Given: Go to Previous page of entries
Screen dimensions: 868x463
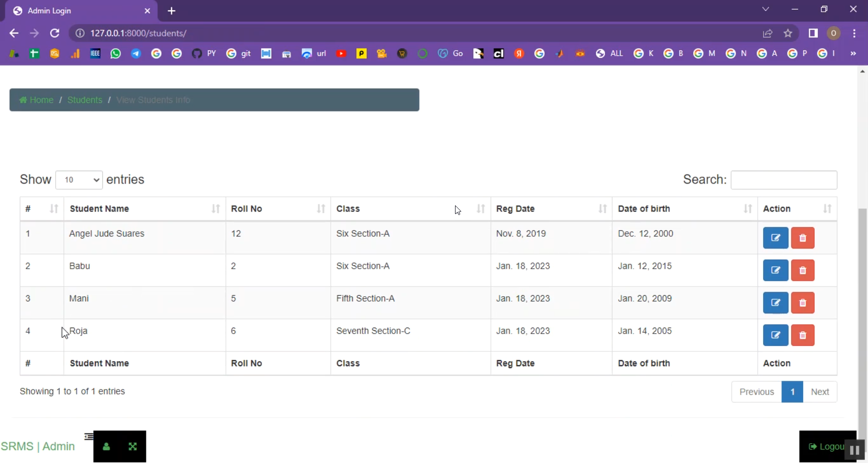Looking at the screenshot, I should [757, 392].
